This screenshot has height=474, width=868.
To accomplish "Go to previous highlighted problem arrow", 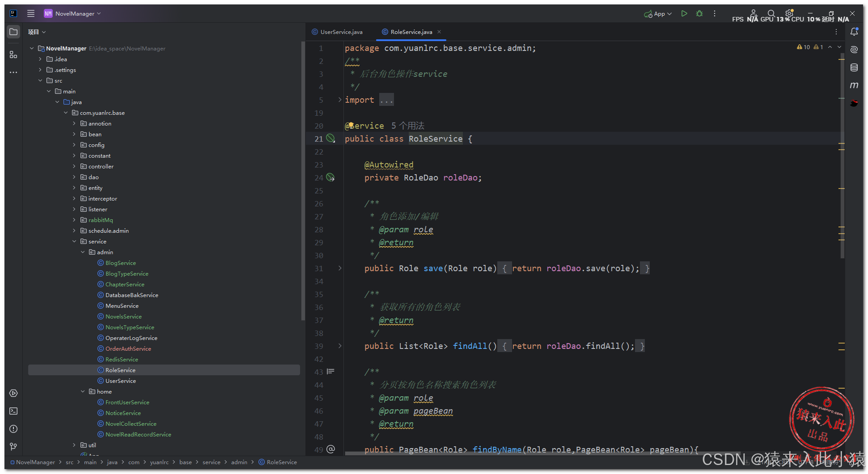I will (830, 47).
